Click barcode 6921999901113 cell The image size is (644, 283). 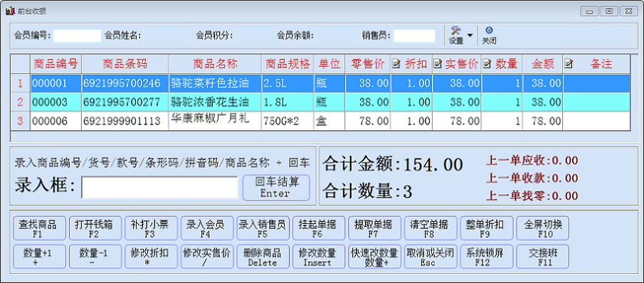pos(125,121)
